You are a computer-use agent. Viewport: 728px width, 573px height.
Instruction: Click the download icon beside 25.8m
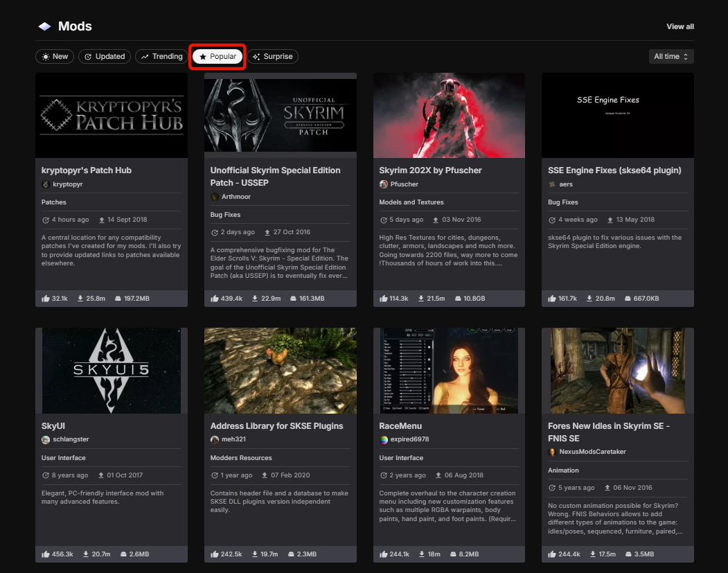click(x=80, y=299)
